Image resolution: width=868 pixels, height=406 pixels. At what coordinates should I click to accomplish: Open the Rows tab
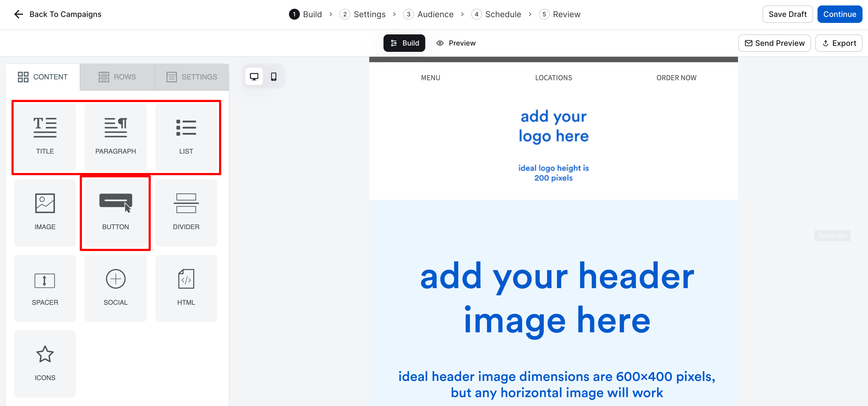(117, 77)
